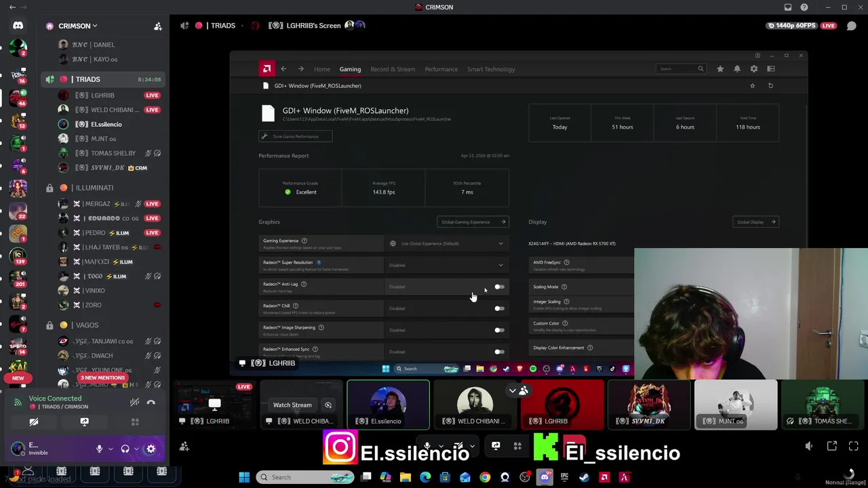Invite friends icon below stream tiles
Screen dimensions: 868x488
[184, 446]
